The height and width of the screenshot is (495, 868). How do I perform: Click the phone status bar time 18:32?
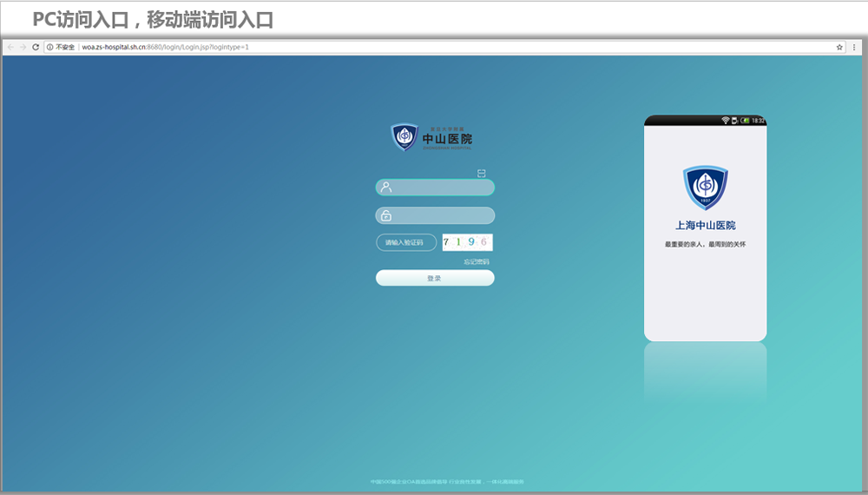pyautogui.click(x=758, y=120)
